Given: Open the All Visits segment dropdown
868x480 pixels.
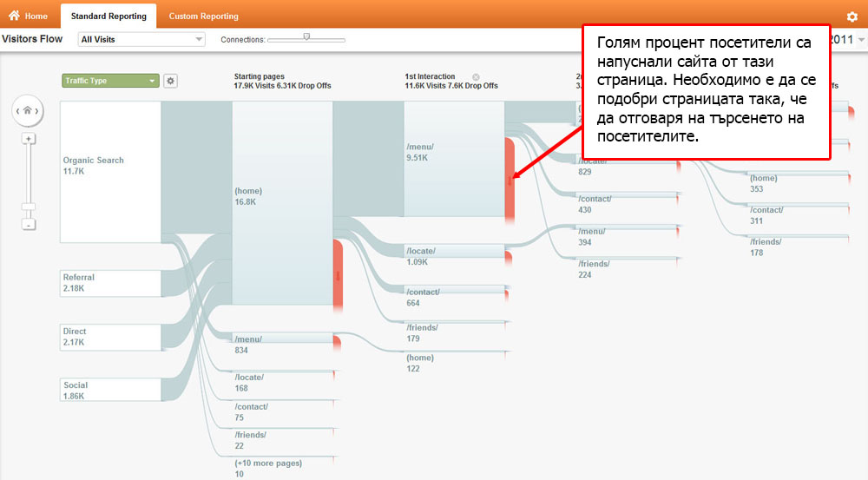Looking at the screenshot, I should pos(141,39).
